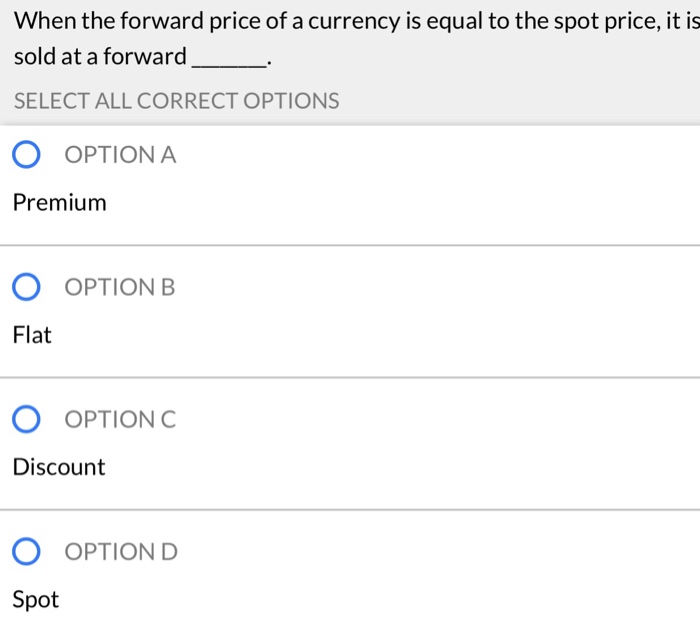Click the 'OPTION A' label text
Viewport: 700px width, 639px height.
click(x=120, y=155)
